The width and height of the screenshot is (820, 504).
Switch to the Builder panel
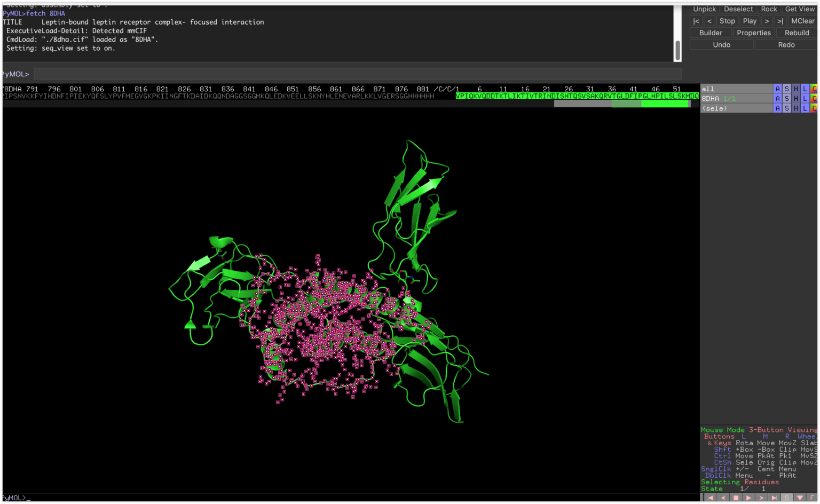710,33
